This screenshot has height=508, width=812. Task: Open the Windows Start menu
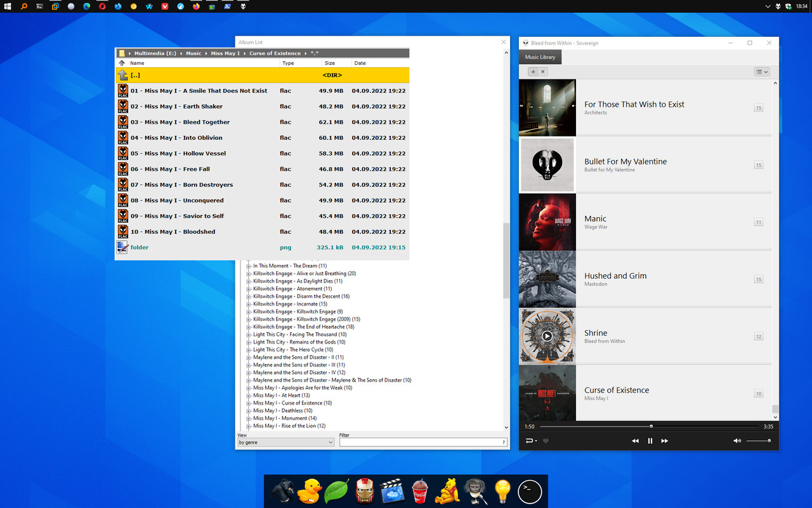pos(8,6)
